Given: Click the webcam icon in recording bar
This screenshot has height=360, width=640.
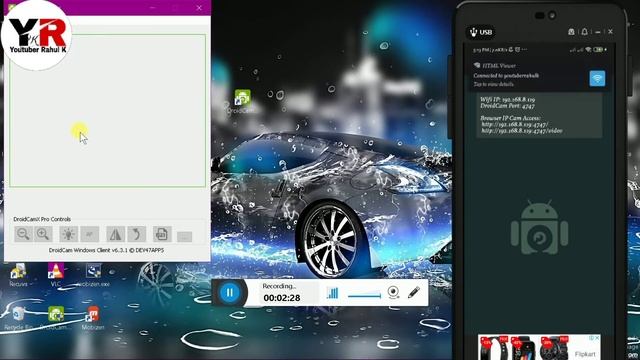Looking at the screenshot, I should [393, 292].
